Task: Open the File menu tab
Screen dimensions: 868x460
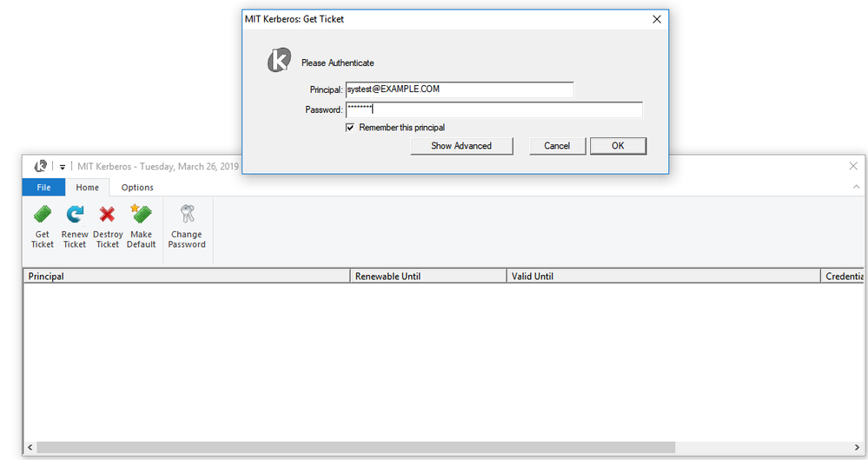Action: (x=43, y=187)
